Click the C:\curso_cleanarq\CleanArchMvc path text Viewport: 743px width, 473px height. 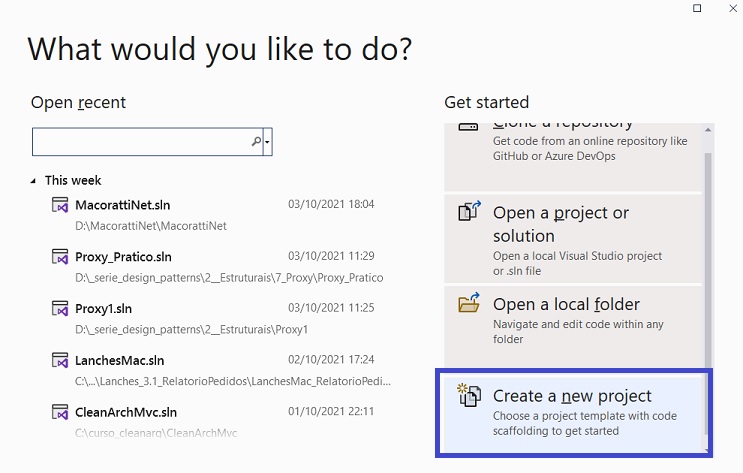(156, 433)
